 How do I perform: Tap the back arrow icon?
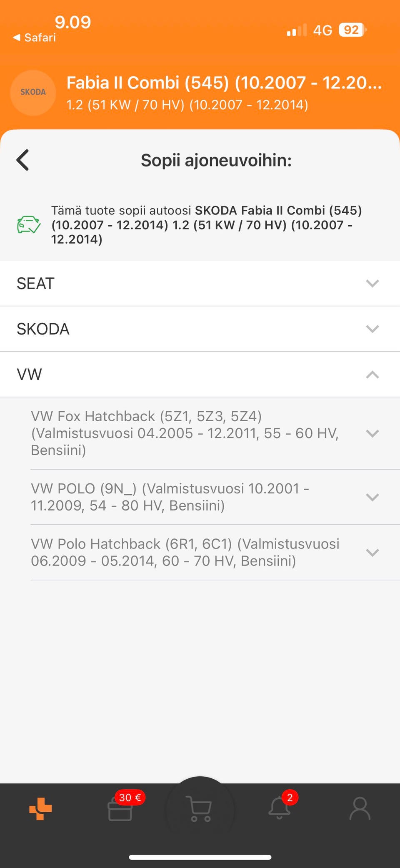coord(23,160)
